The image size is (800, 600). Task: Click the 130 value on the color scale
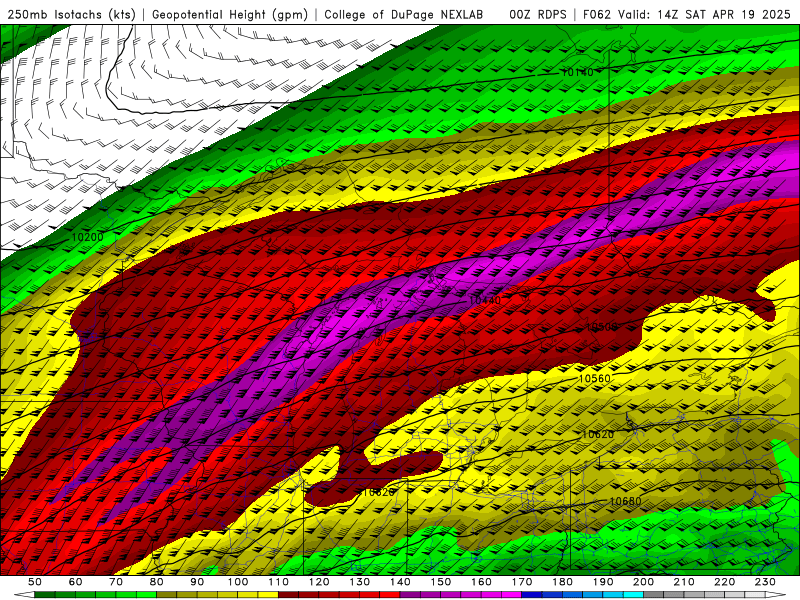click(x=360, y=582)
